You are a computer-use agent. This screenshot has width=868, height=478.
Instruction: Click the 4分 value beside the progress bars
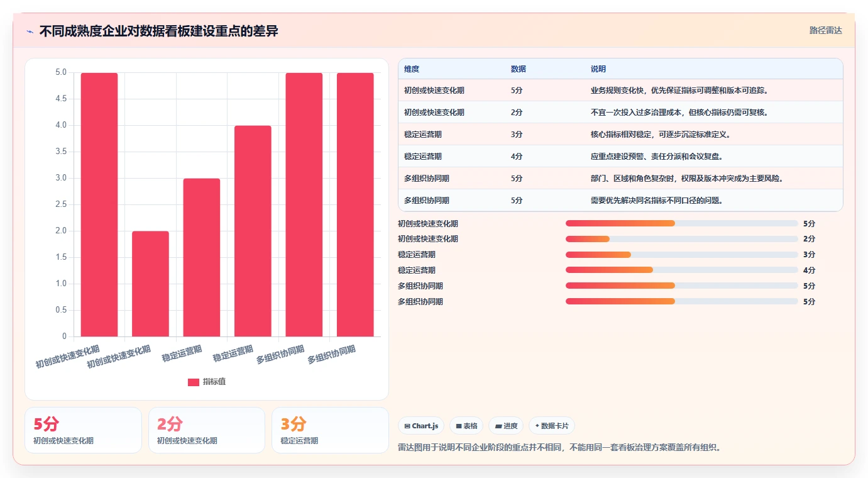pyautogui.click(x=809, y=270)
